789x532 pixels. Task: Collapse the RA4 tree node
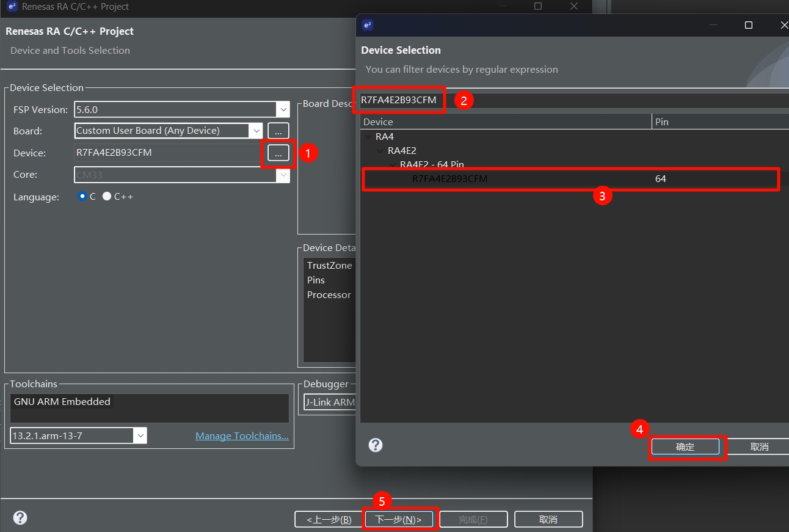(x=368, y=137)
